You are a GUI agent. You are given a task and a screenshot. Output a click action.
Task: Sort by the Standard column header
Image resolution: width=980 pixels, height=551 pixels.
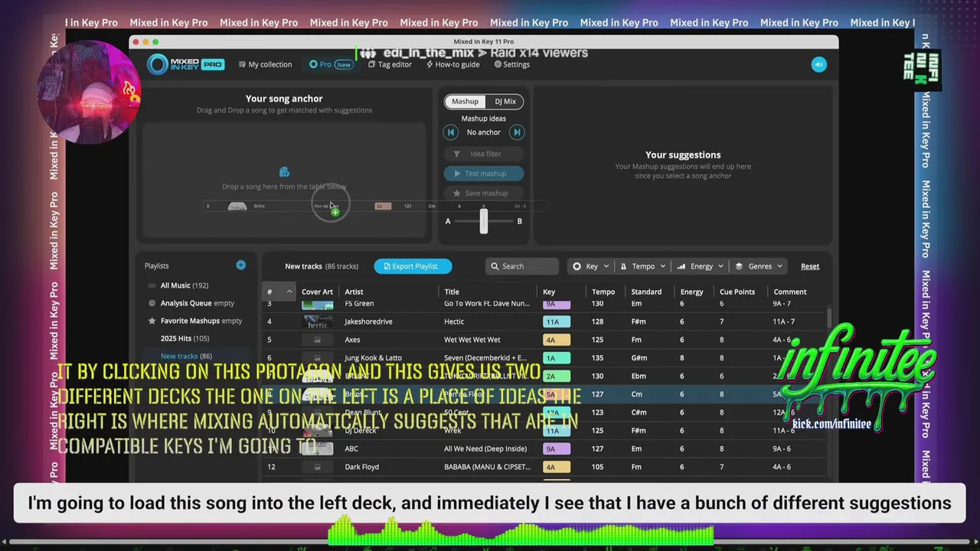(646, 292)
